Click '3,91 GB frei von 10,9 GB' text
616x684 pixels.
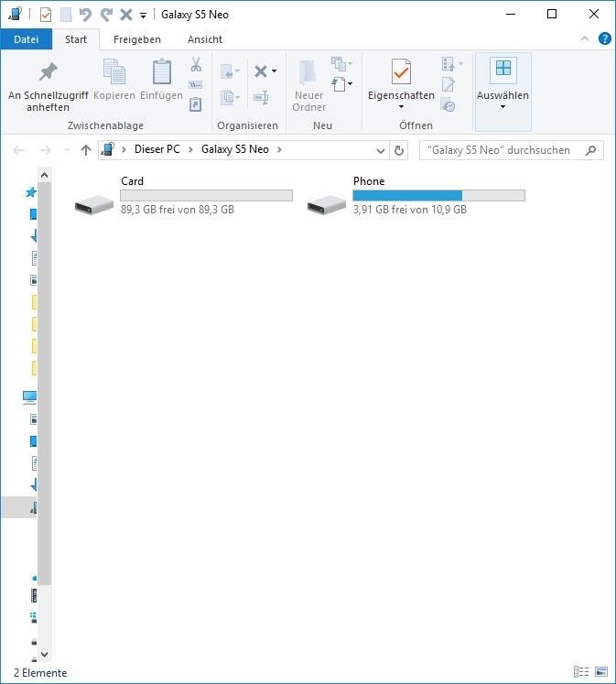pos(410,210)
